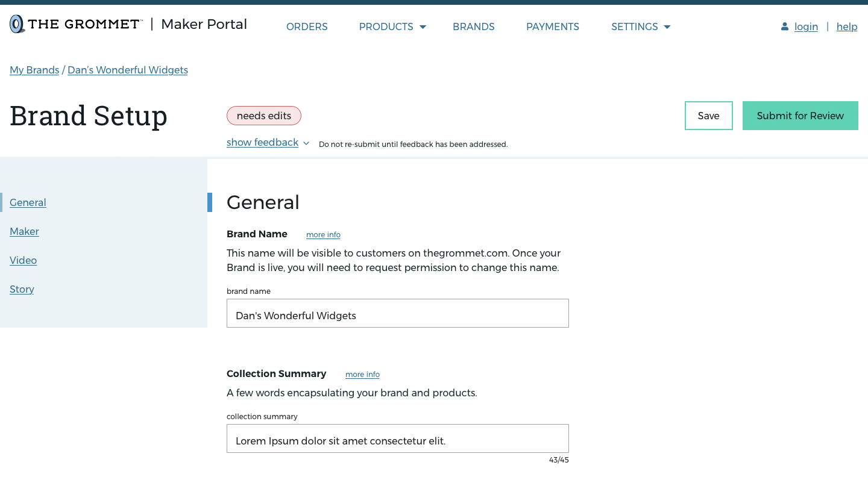Focus the brand name input field
This screenshot has height=477, width=868.
(x=398, y=313)
